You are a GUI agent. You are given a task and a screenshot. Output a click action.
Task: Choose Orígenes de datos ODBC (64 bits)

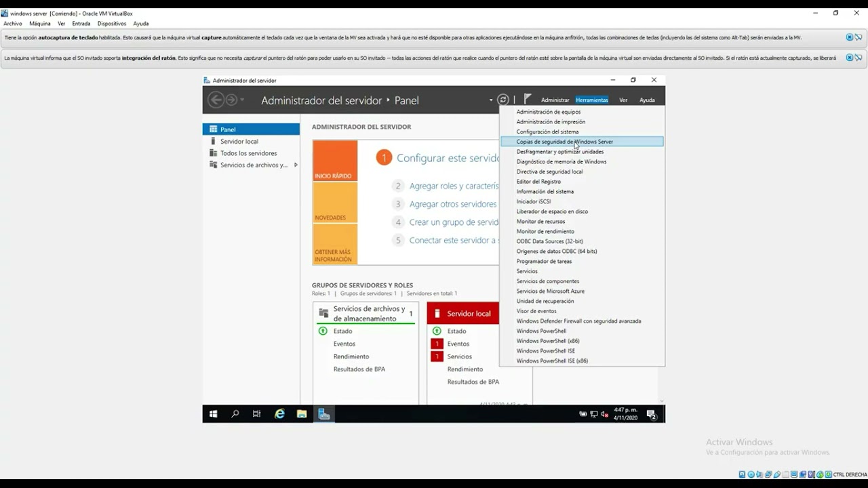(557, 251)
